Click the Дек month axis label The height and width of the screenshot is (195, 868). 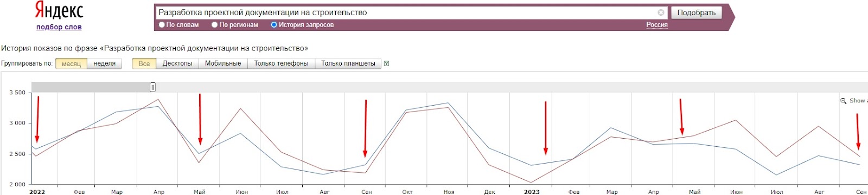click(490, 192)
